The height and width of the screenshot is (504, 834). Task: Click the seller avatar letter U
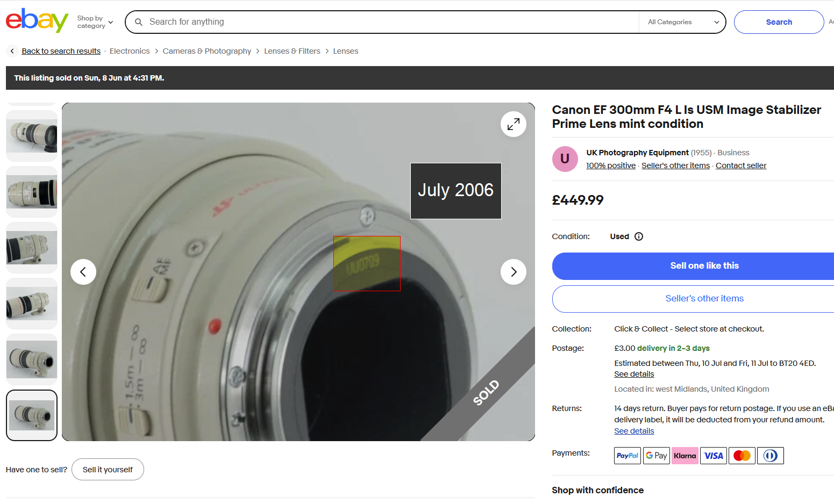[x=565, y=159]
